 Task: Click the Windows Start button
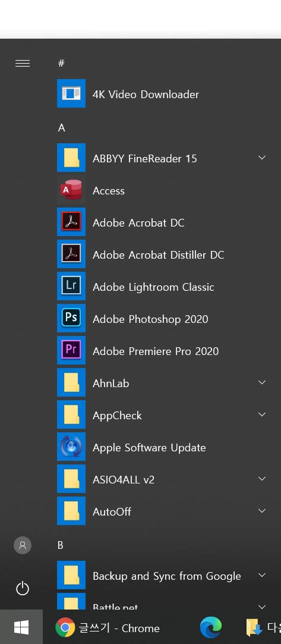click(x=21, y=627)
